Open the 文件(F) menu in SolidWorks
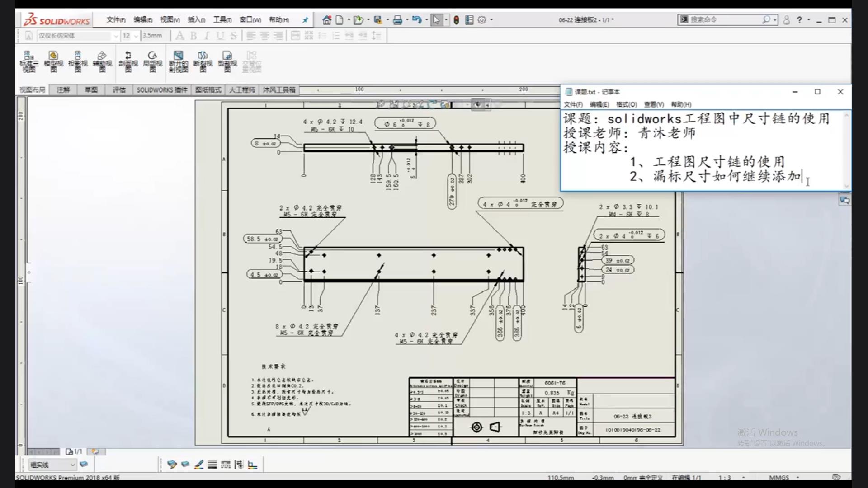This screenshot has width=868, height=488. click(116, 20)
